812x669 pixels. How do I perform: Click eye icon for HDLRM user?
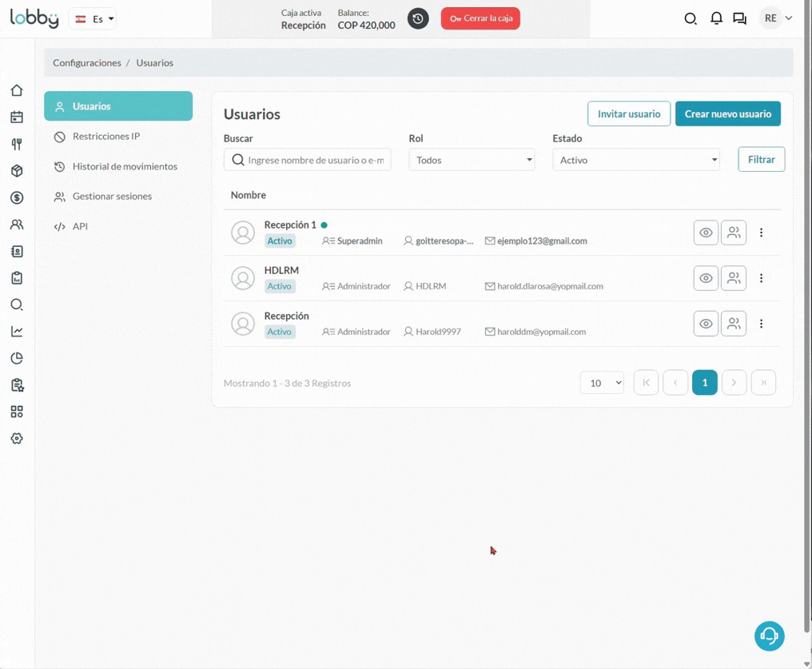click(706, 278)
